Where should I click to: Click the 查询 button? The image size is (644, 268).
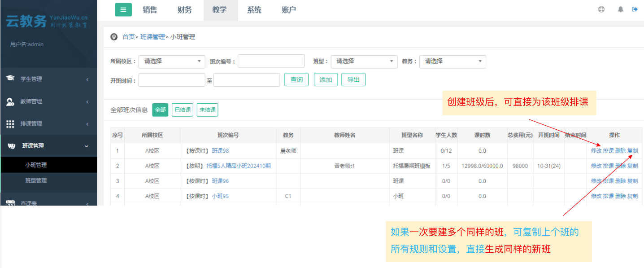(296, 80)
